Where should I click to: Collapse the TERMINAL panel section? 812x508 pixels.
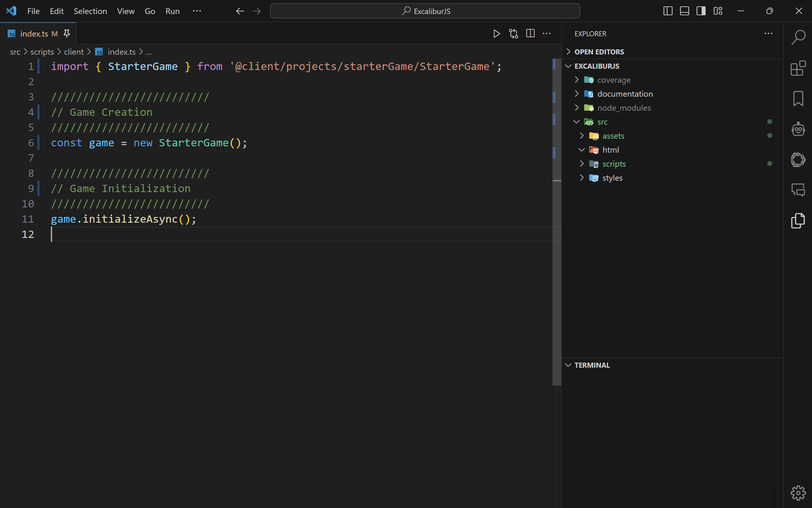click(x=672, y=365)
